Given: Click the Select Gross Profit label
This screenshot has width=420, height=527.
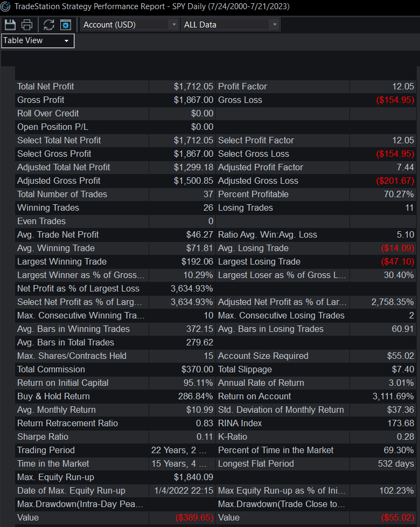Looking at the screenshot, I should 54,154.
